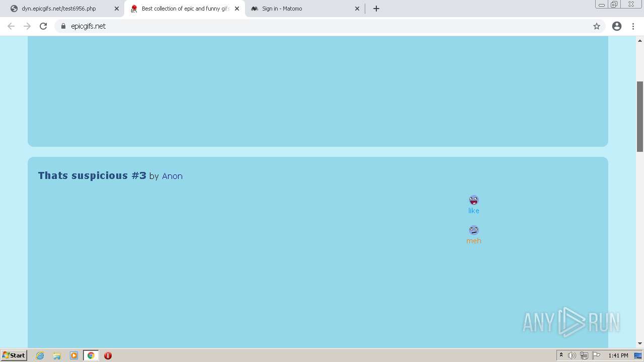Click scrollbar up arrow
This screenshot has height=362, width=644.
pyautogui.click(x=640, y=40)
